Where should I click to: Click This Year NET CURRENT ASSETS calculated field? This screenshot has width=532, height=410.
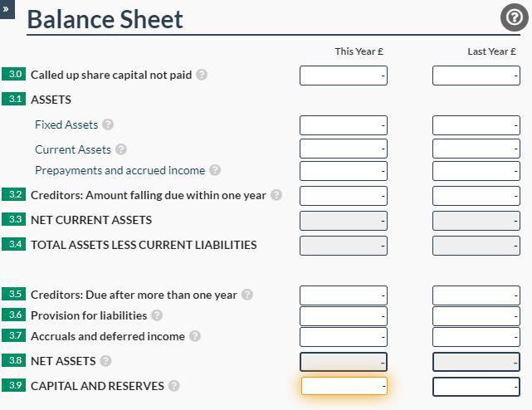[x=344, y=221]
